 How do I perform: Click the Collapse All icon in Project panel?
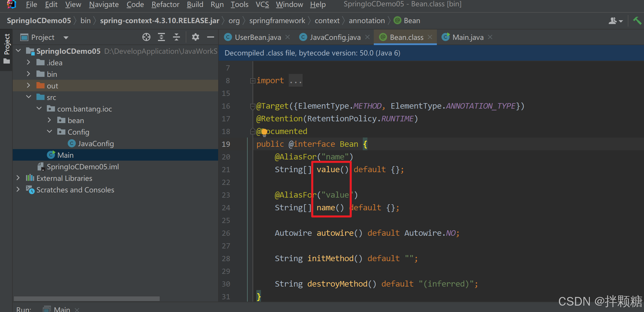(176, 37)
